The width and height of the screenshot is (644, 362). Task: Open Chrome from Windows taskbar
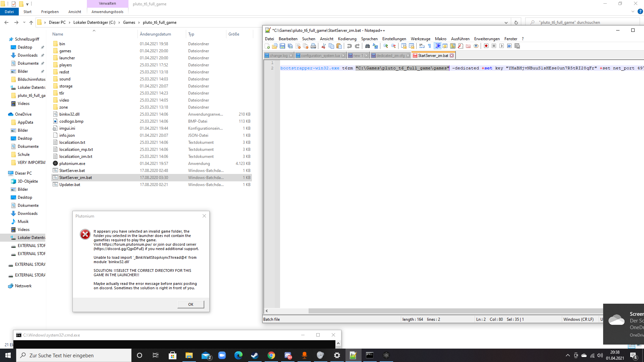tap(271, 355)
